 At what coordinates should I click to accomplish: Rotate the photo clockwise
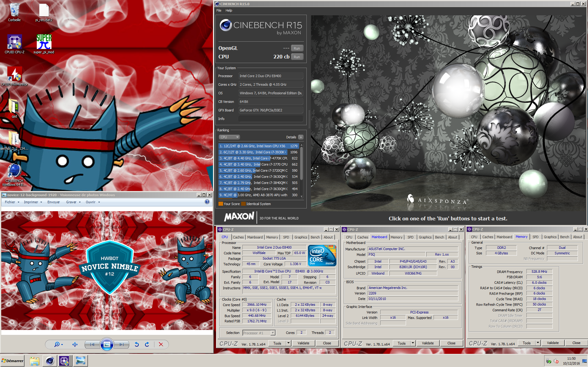coord(147,344)
